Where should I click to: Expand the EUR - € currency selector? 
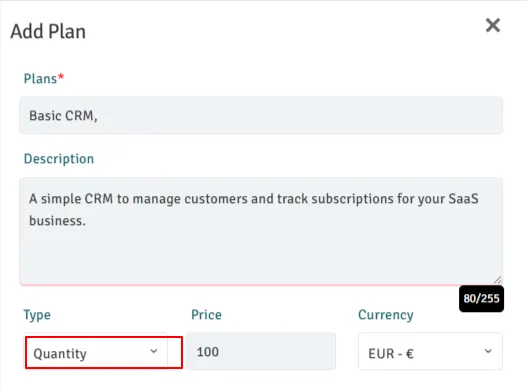coord(430,351)
